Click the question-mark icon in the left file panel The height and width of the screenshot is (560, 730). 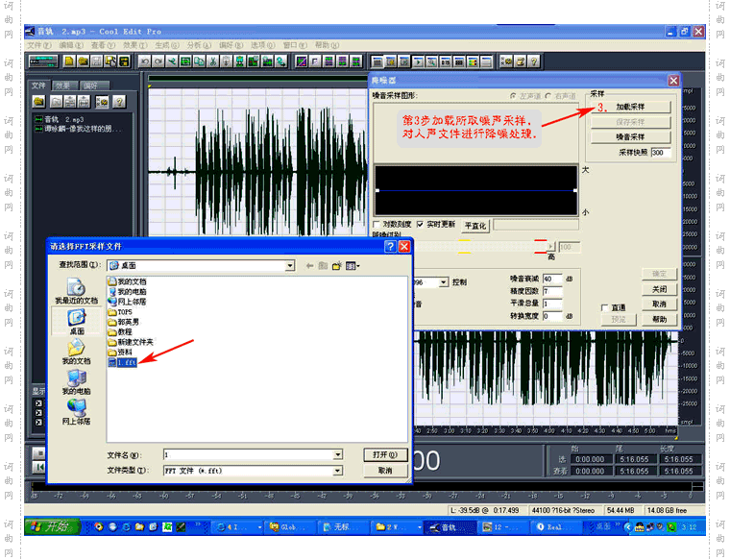point(119,102)
